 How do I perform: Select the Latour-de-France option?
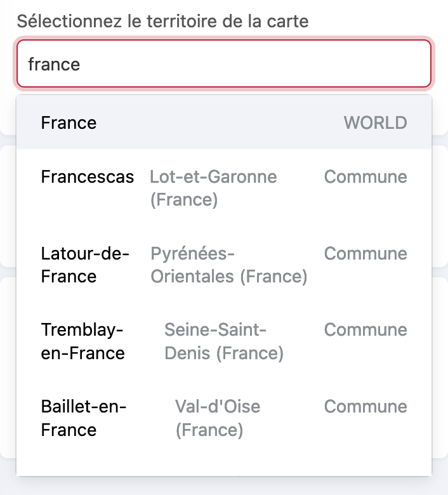point(85,265)
